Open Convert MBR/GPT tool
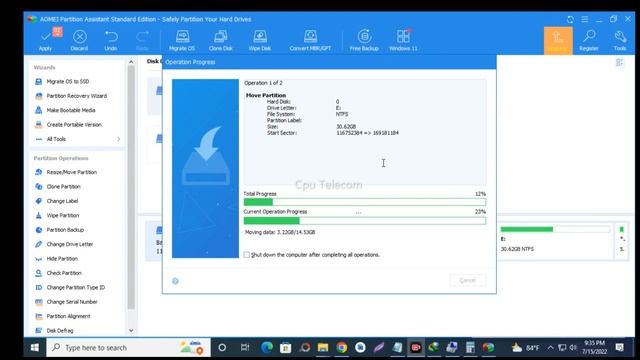 [x=310, y=40]
